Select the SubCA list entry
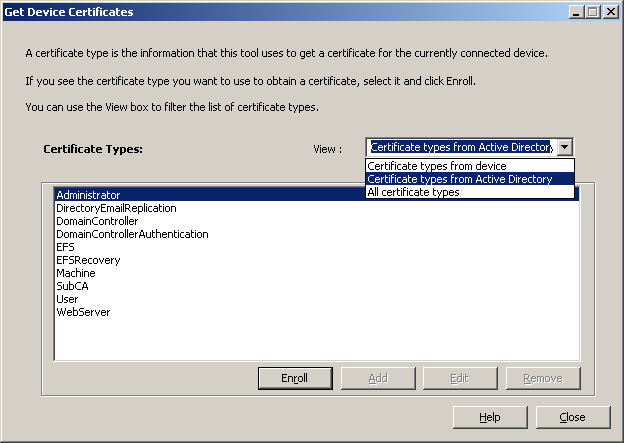The image size is (624, 443). click(x=317, y=286)
